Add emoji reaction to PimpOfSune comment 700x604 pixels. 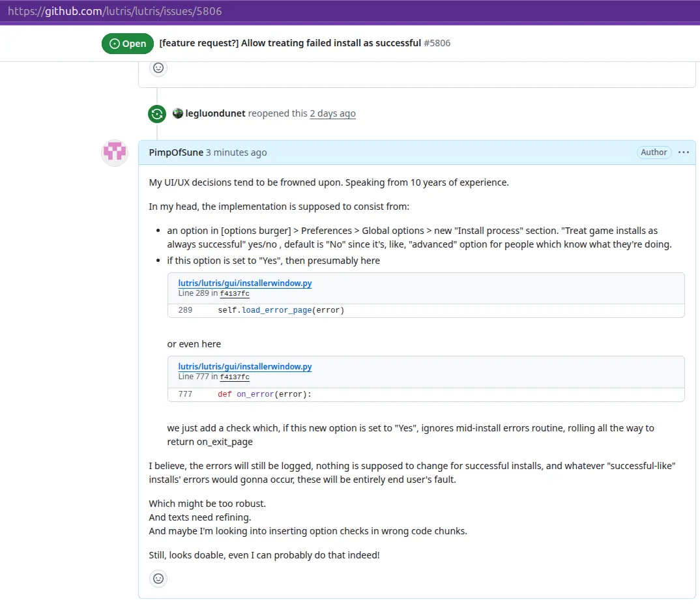(x=158, y=579)
